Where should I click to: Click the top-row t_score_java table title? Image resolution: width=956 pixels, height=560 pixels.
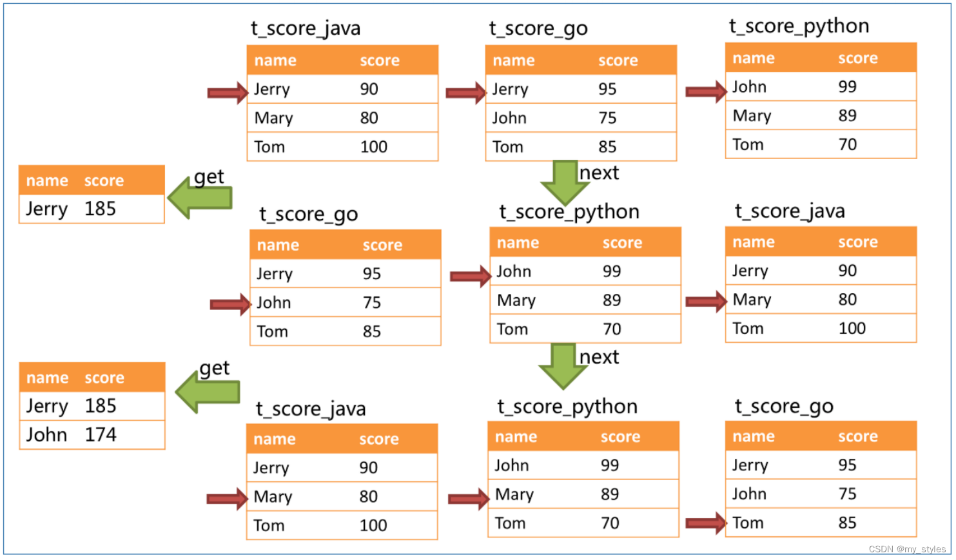click(306, 28)
